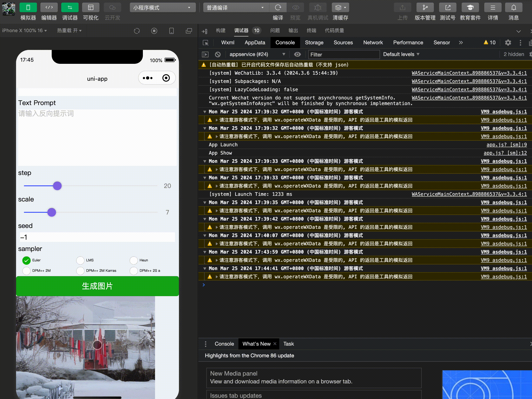Clear the console with the ban icon
The height and width of the screenshot is (399, 532).
(x=218, y=54)
